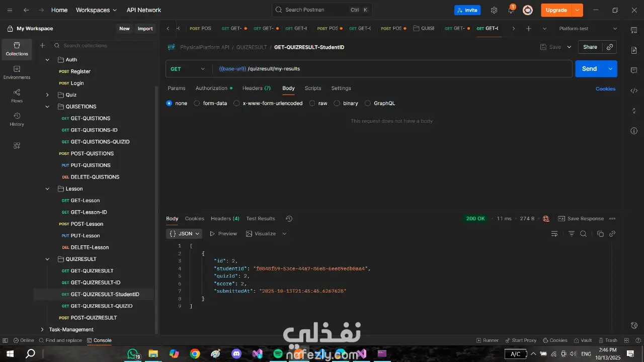Open the Upgrade dropdown arrow
Screen dimensions: 644x362
578,10
